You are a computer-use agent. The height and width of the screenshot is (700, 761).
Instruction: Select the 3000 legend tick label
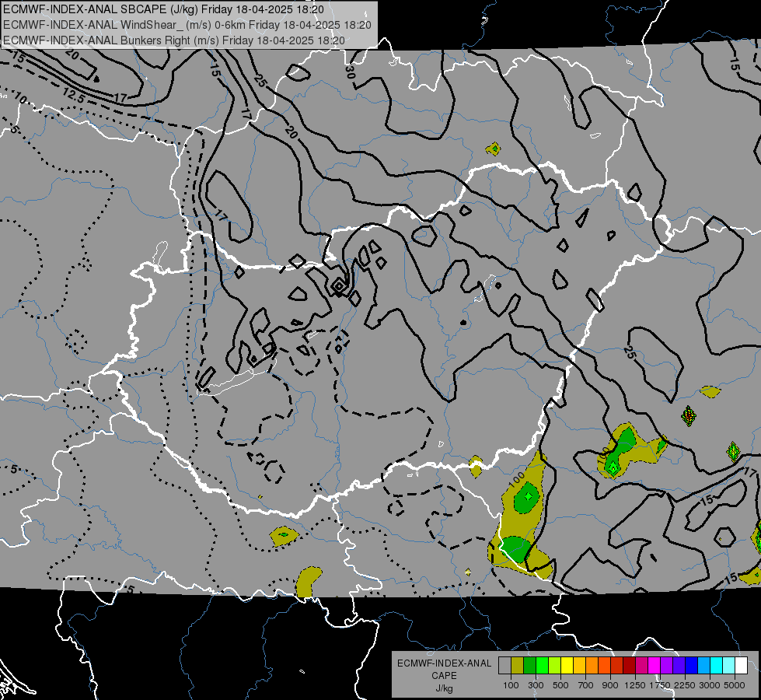(x=710, y=685)
